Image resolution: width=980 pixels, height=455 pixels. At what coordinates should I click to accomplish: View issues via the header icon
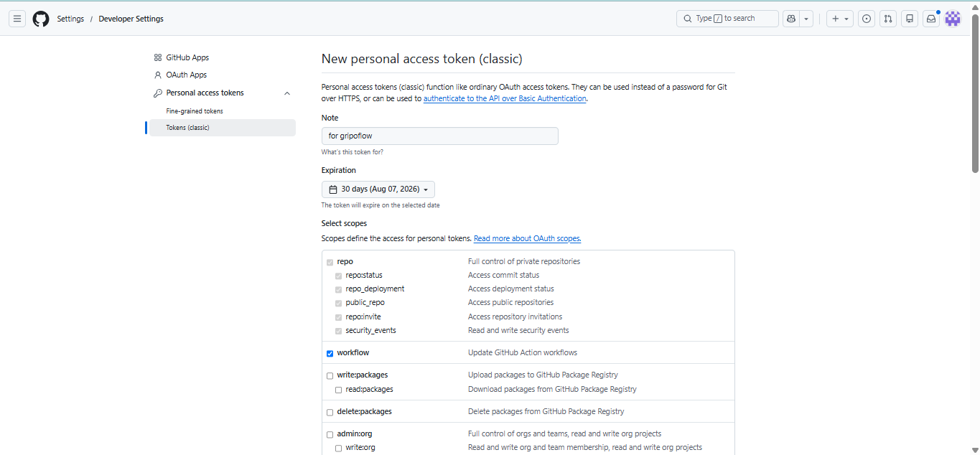867,19
